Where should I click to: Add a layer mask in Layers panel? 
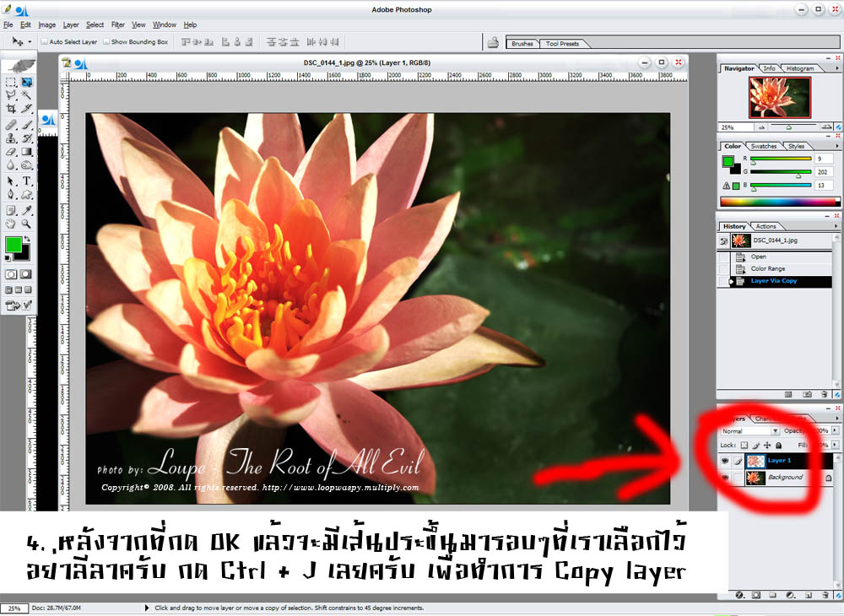(x=756, y=595)
